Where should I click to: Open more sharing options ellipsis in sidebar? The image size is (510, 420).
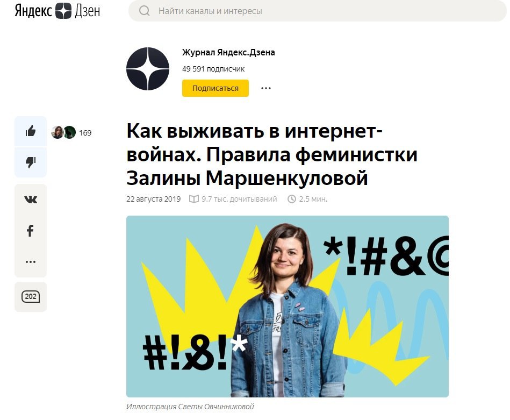tap(31, 261)
